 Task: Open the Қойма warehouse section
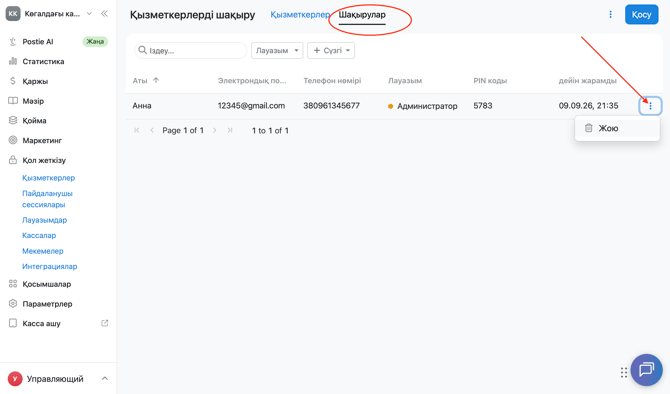tap(34, 121)
